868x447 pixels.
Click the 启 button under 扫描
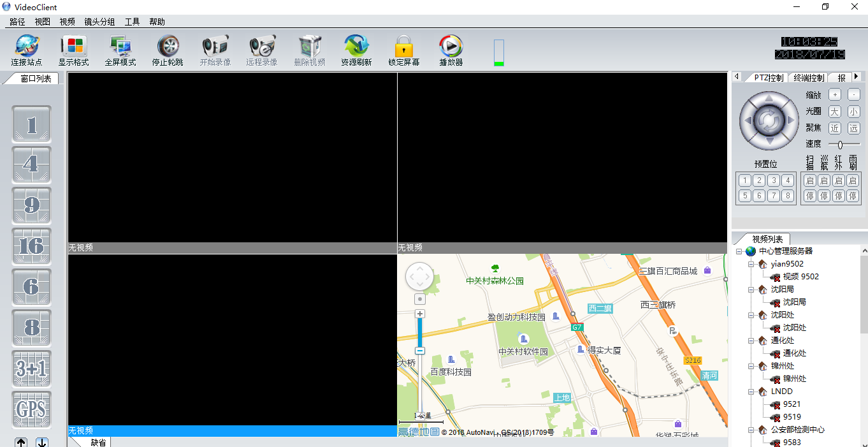(x=809, y=180)
